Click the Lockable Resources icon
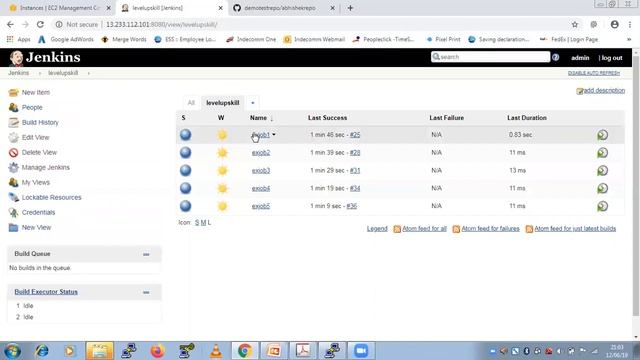Image resolution: width=640 pixels, height=360 pixels. pos(13,198)
